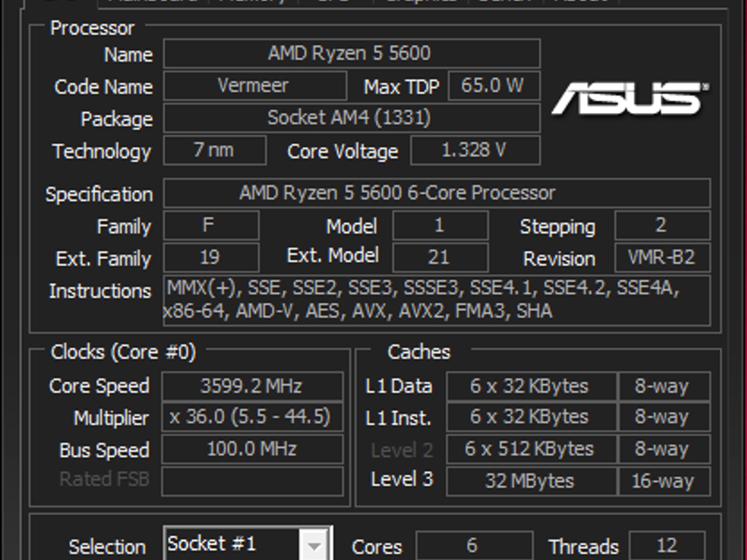Image resolution: width=747 pixels, height=560 pixels.
Task: Click the Clocks (Core #0) group label
Action: (x=123, y=352)
